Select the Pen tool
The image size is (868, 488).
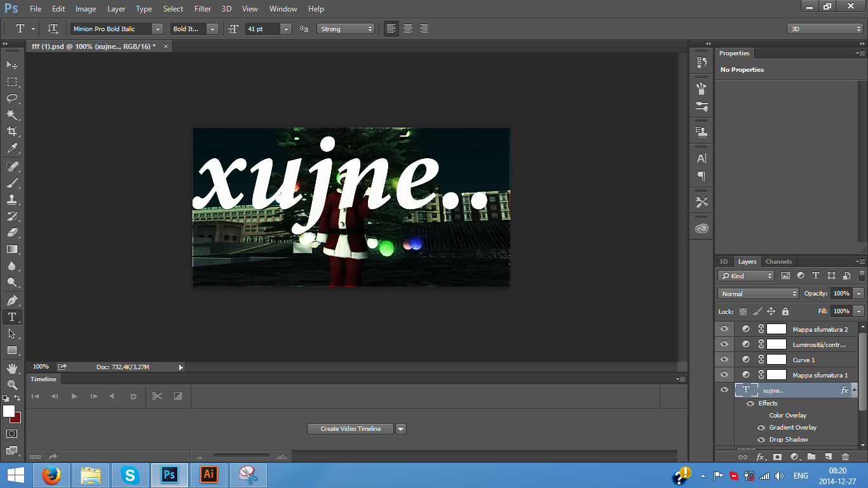point(12,300)
